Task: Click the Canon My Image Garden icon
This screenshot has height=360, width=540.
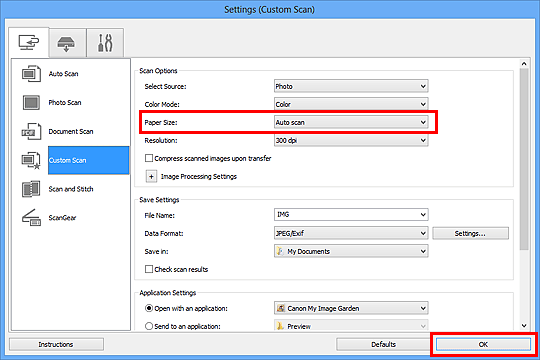Action: [281, 308]
